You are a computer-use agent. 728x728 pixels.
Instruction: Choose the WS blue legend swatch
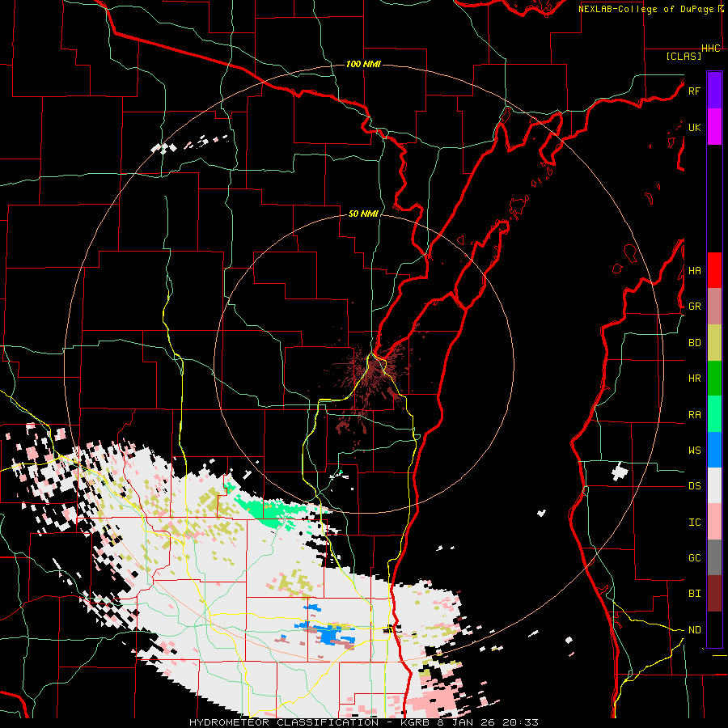pos(714,450)
